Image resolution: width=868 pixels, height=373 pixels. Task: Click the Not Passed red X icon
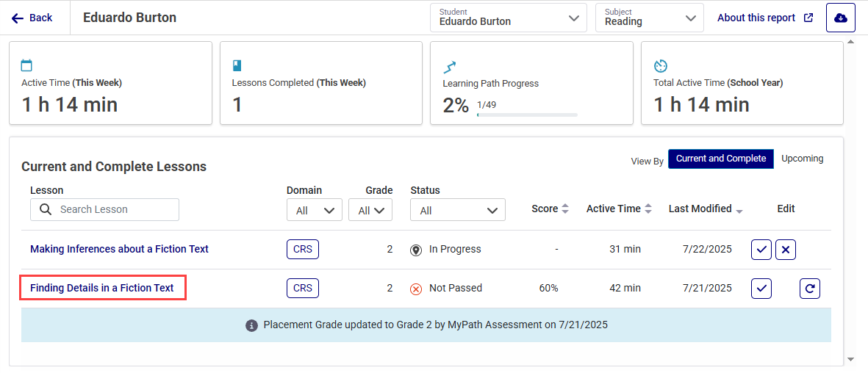click(416, 289)
